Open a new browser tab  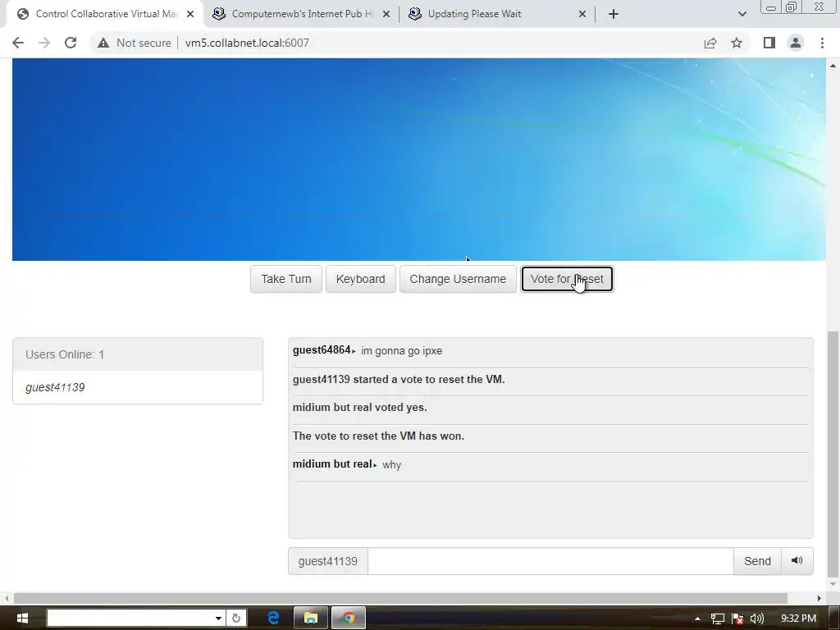[614, 14]
